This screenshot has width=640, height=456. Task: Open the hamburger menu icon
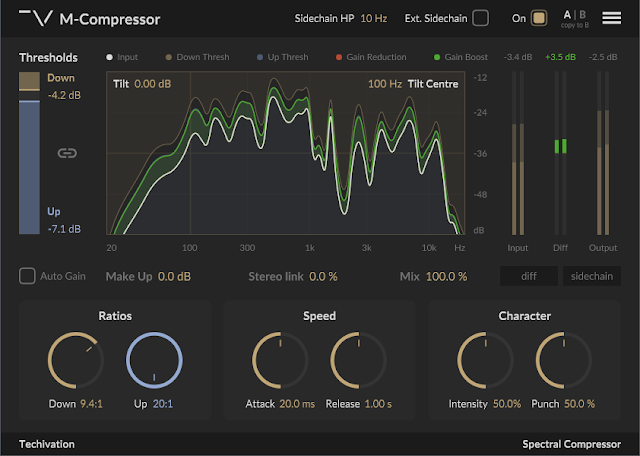click(x=611, y=18)
